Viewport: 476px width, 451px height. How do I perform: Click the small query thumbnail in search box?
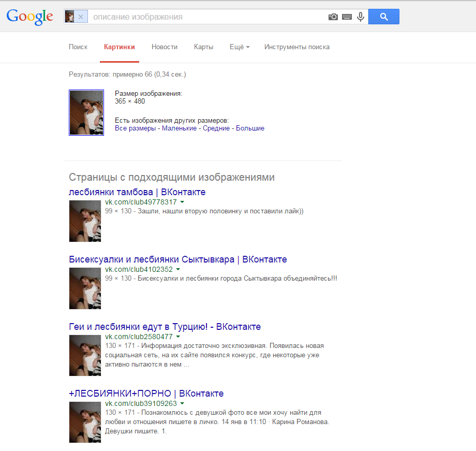[x=69, y=17]
